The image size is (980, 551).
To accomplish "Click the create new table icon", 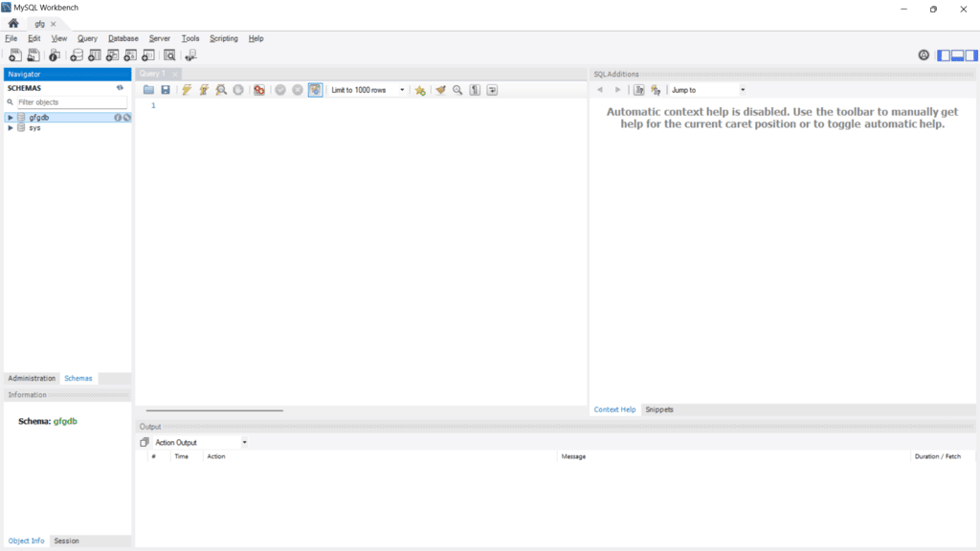I will (x=95, y=55).
